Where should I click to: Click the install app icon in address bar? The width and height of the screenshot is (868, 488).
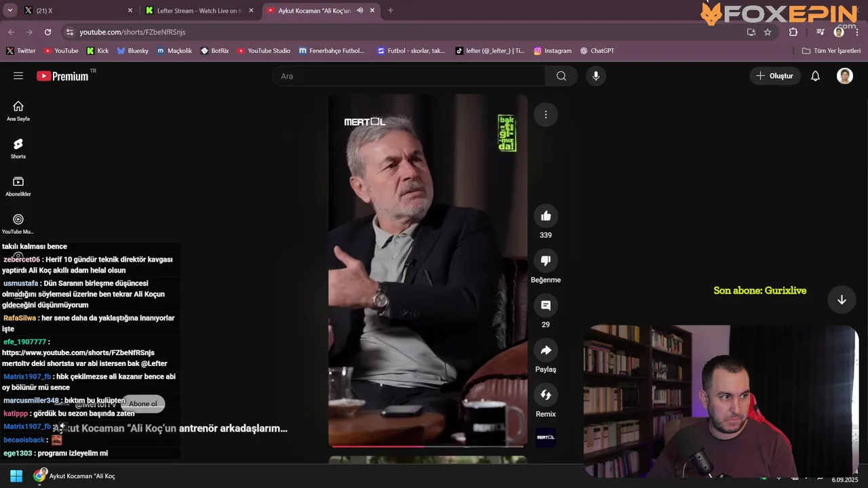pyautogui.click(x=751, y=32)
